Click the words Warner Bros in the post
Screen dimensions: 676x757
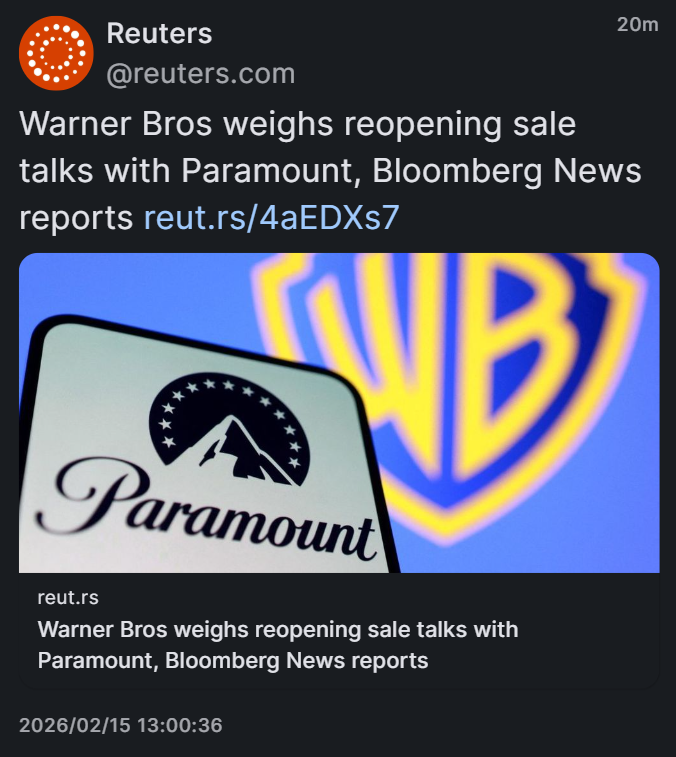pyautogui.click(x=116, y=124)
